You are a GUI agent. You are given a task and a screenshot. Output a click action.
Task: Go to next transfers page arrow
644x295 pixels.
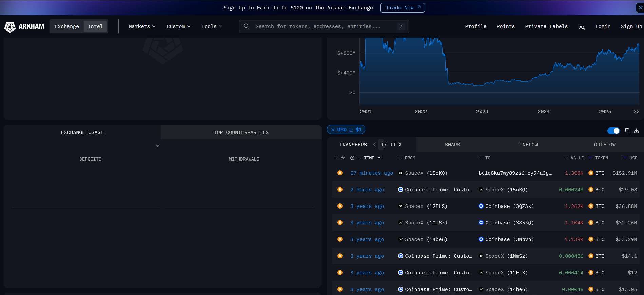pyautogui.click(x=400, y=144)
